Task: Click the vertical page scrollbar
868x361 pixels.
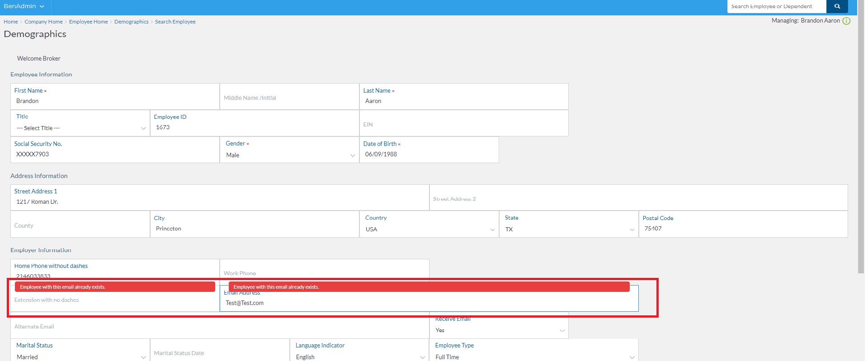Action: [861, 136]
